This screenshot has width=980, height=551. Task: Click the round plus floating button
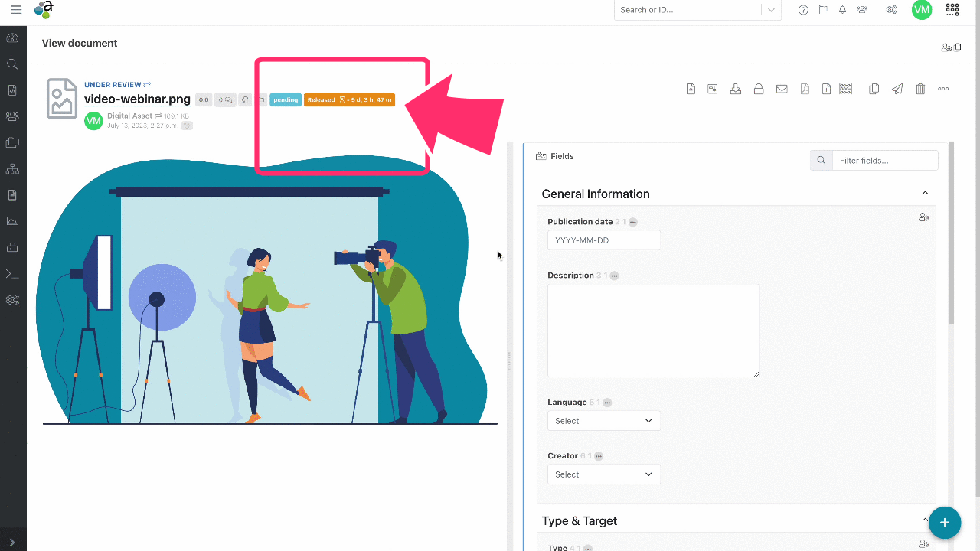click(944, 523)
